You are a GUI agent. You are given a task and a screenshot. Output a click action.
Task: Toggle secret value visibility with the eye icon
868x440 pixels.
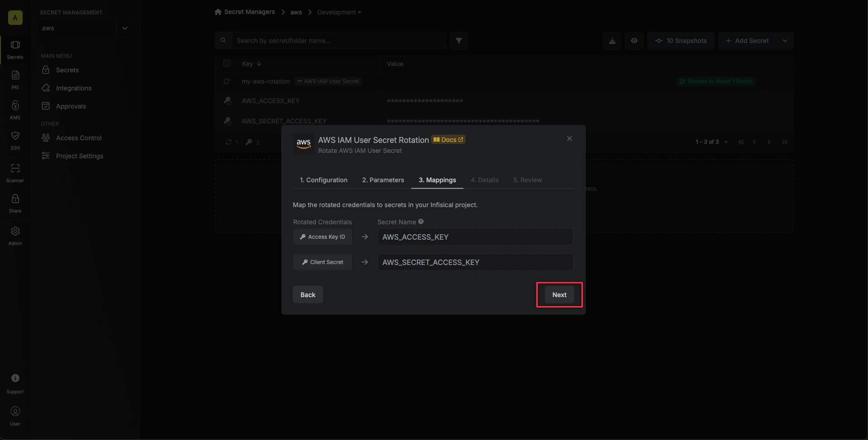[x=634, y=41]
